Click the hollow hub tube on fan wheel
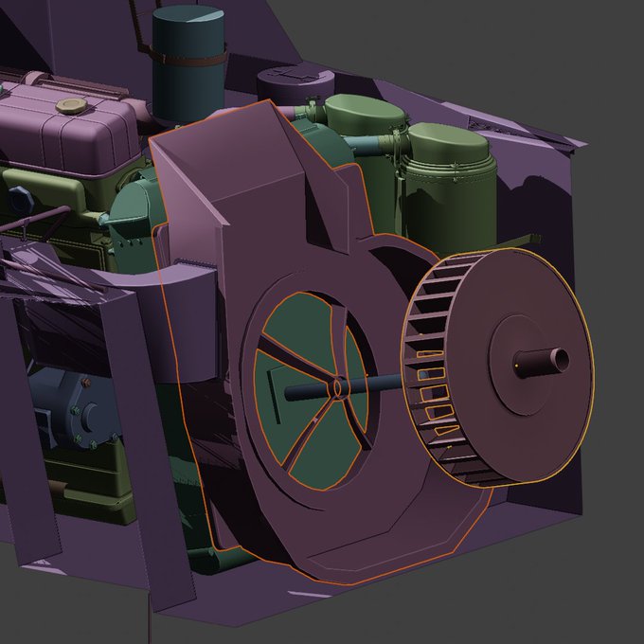The image size is (644, 644). [542, 362]
